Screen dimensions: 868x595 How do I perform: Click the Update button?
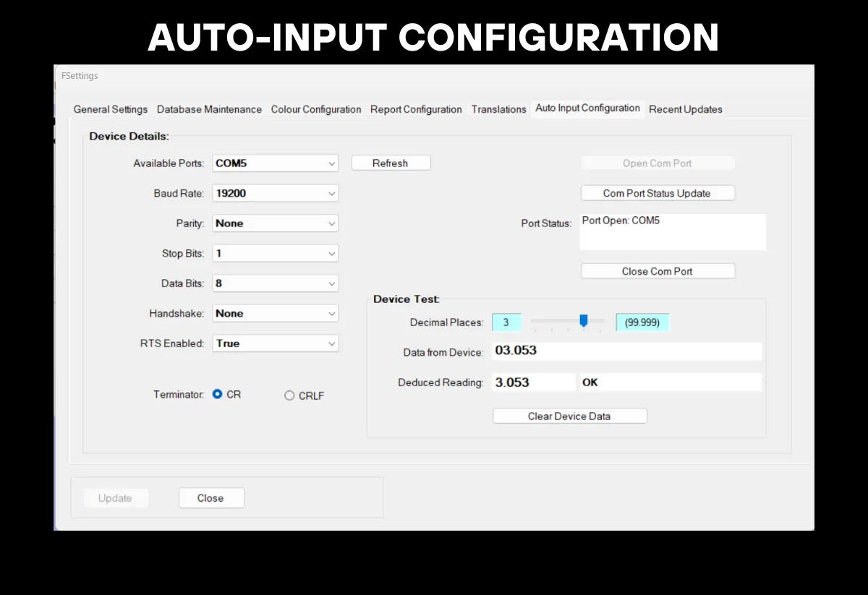pos(116,497)
